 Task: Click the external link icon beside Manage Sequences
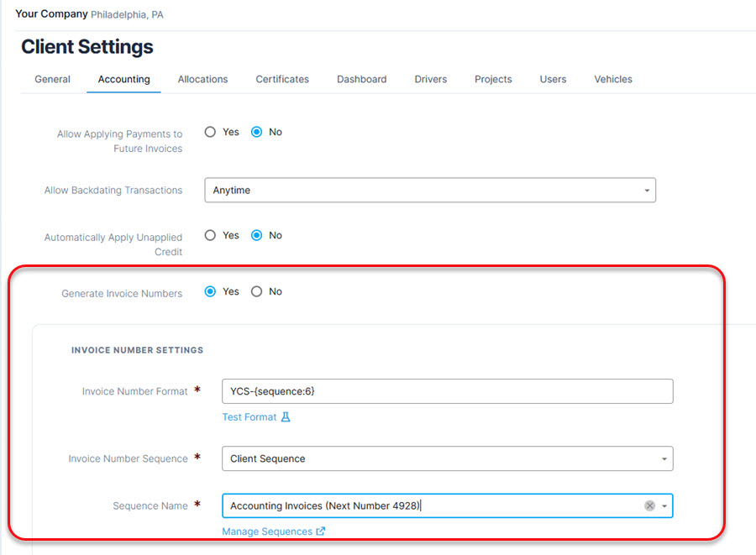tap(320, 531)
